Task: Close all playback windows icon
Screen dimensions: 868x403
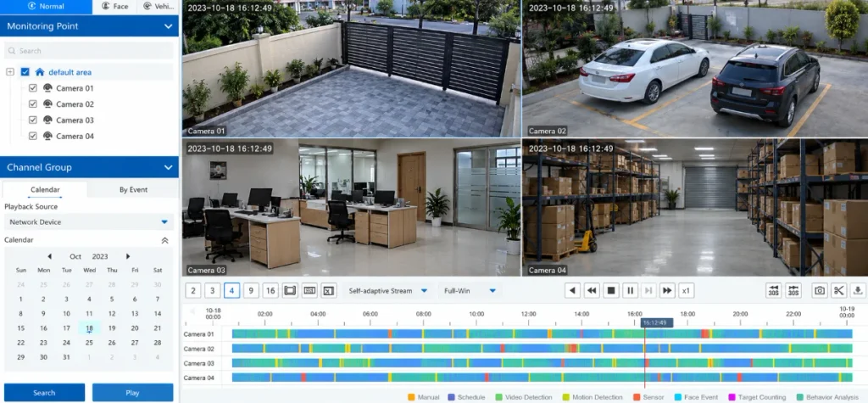Action: [329, 290]
